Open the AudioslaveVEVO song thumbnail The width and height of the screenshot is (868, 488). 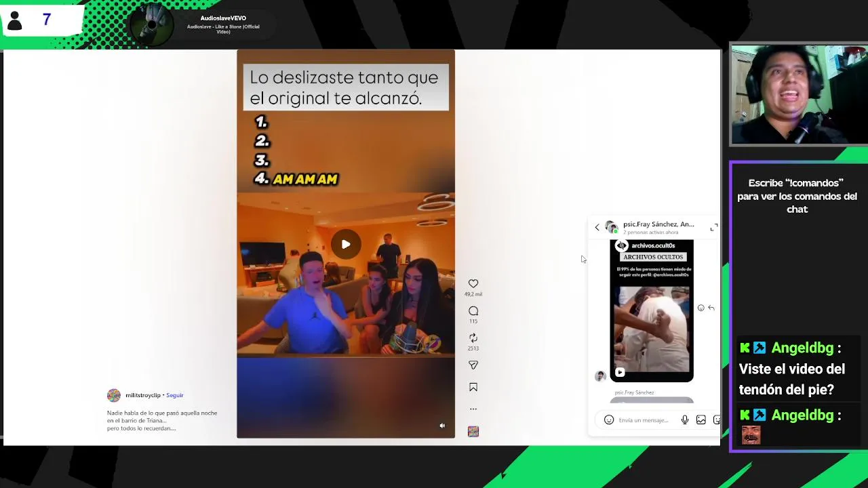(x=151, y=24)
